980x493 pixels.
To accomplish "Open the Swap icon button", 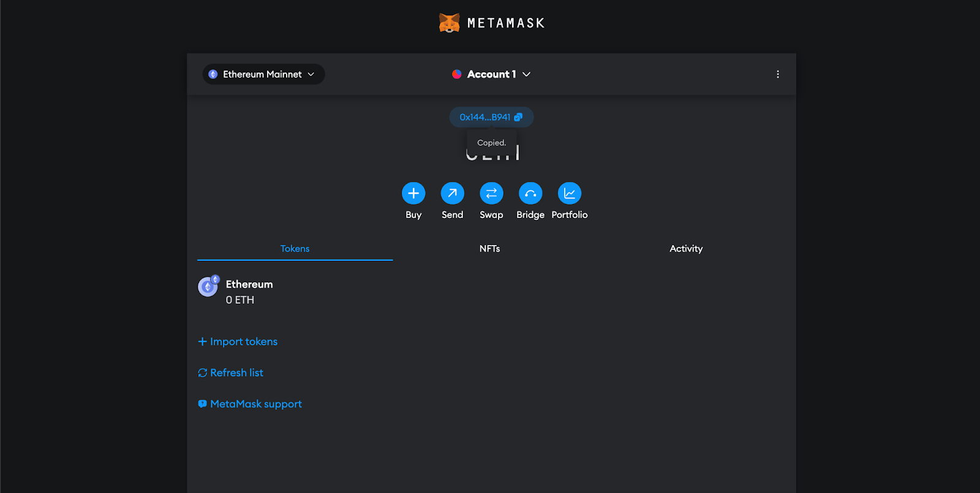I will click(491, 194).
